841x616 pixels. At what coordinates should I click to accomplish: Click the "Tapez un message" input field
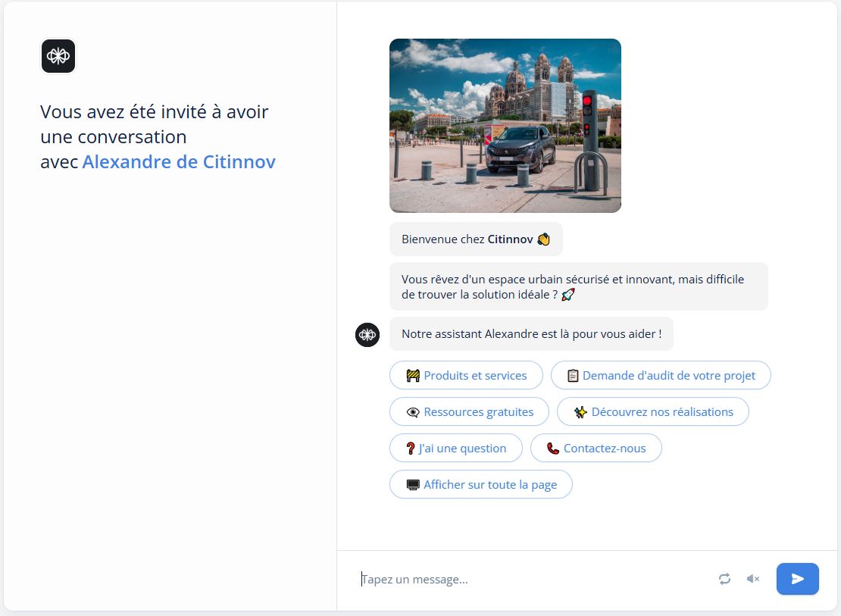click(x=455, y=578)
